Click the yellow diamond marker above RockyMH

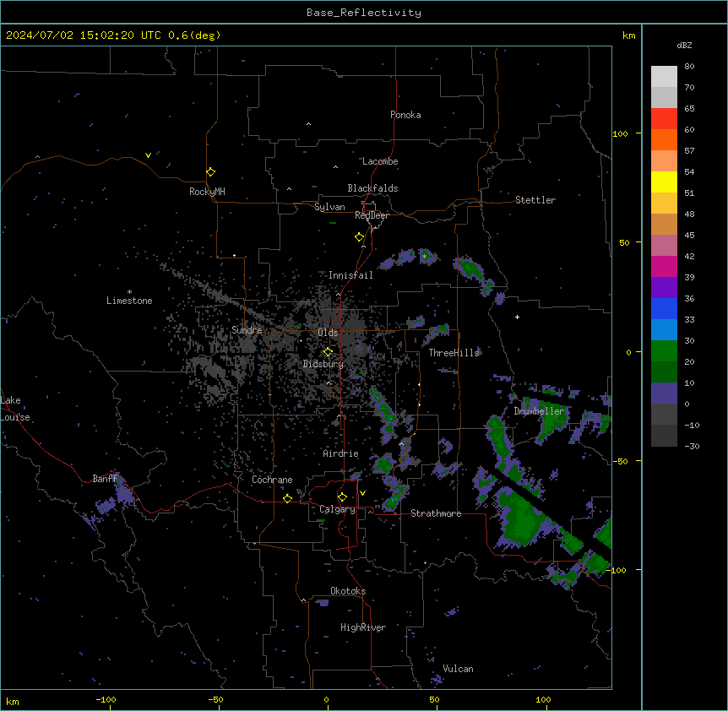[x=211, y=171]
